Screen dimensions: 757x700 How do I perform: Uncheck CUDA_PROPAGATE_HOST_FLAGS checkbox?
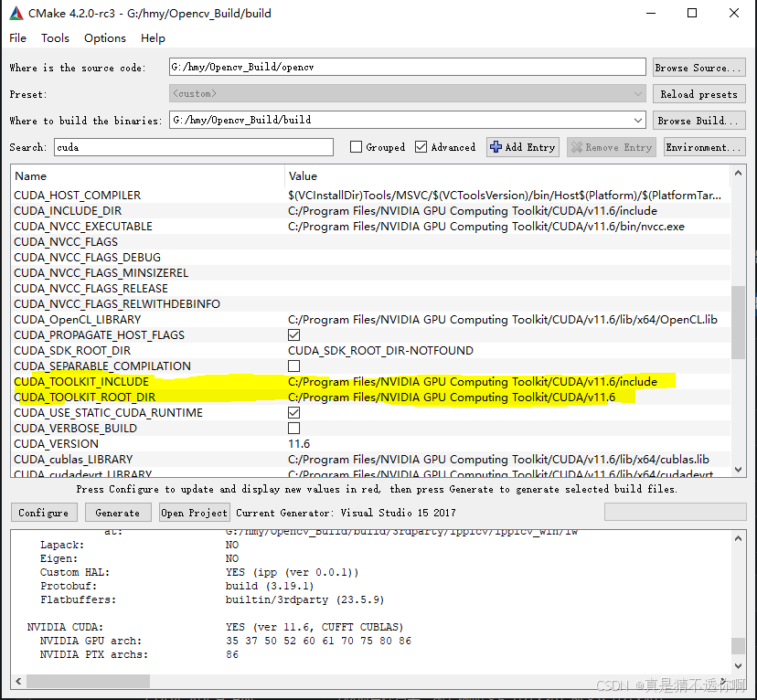pyautogui.click(x=293, y=334)
